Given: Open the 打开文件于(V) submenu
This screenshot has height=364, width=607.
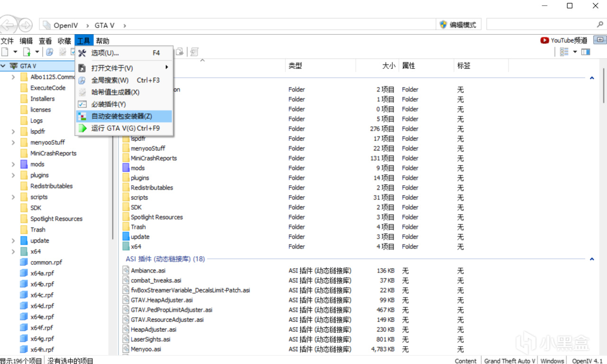Looking at the screenshot, I should [x=124, y=68].
